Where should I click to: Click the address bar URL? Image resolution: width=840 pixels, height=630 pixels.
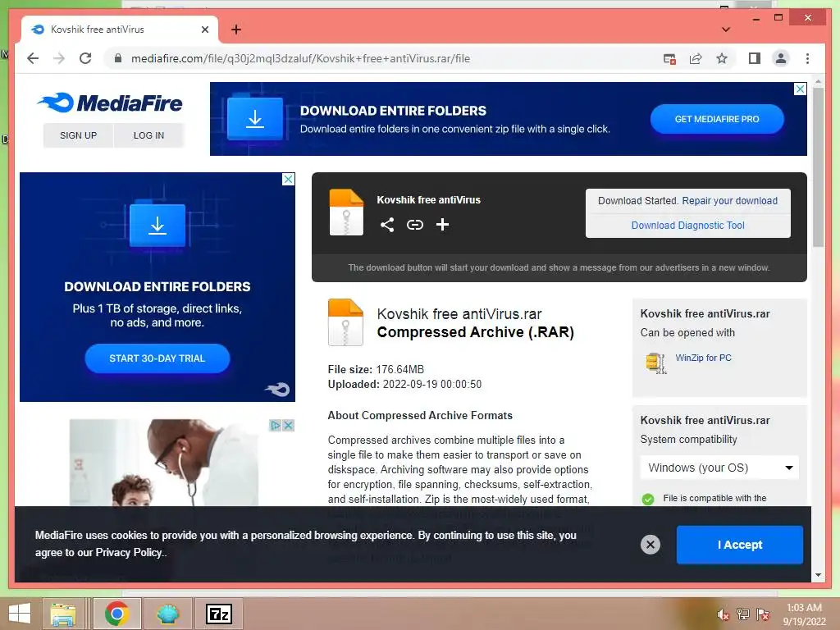pyautogui.click(x=300, y=58)
